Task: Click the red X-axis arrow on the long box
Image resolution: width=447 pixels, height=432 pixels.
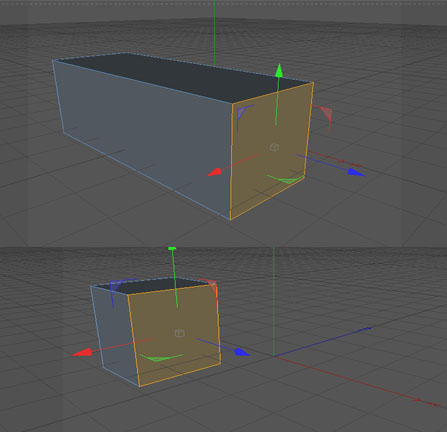Action: click(215, 172)
